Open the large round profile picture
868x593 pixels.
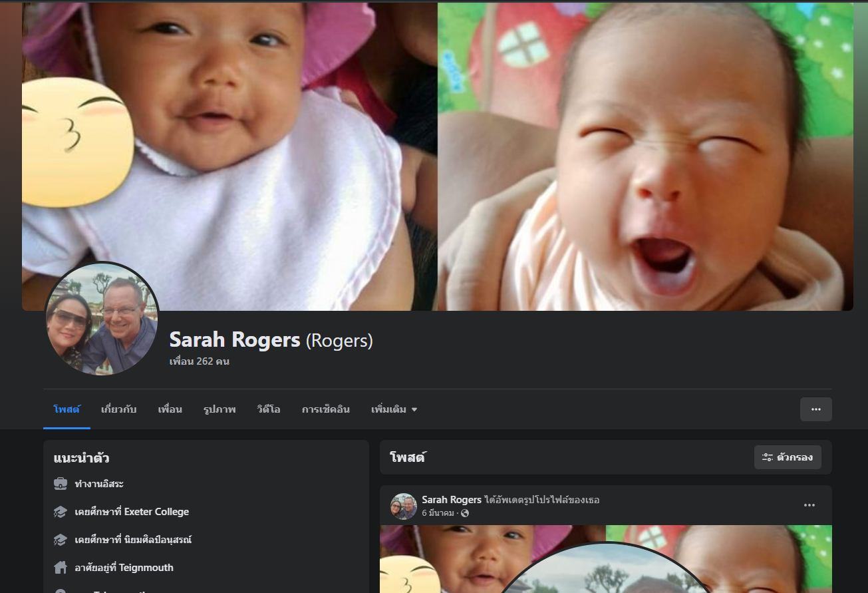coord(102,319)
